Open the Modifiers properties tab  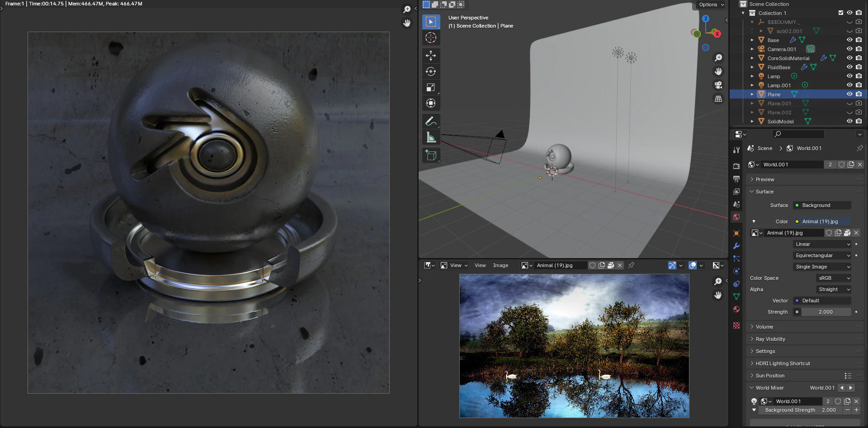coord(736,246)
